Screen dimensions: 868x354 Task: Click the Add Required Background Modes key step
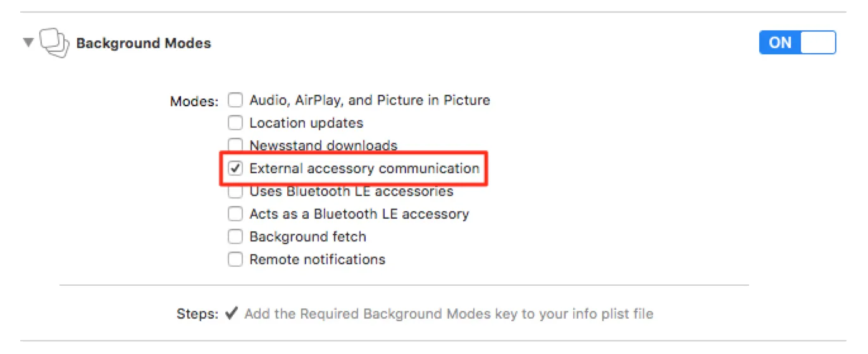(449, 314)
